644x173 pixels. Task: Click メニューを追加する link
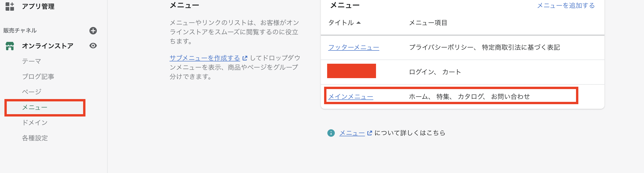tap(566, 6)
